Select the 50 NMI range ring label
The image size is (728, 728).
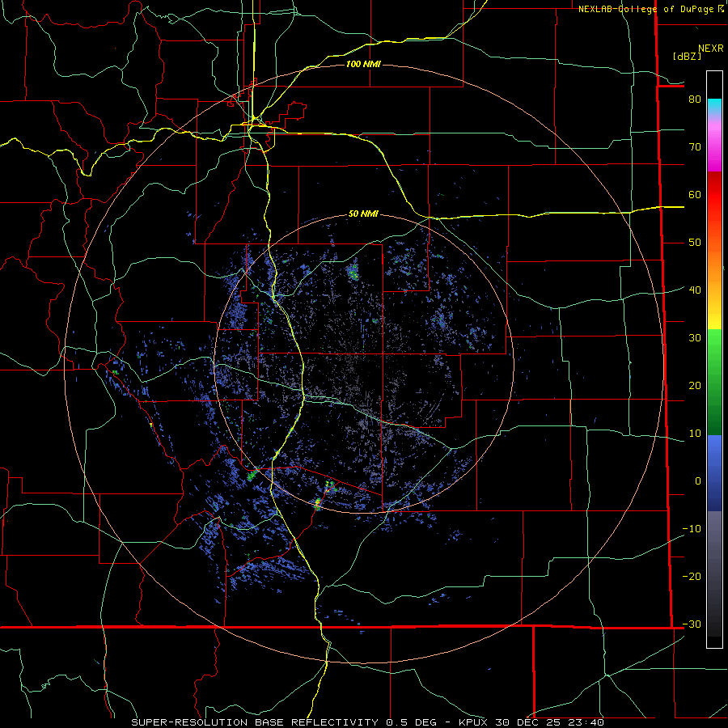(363, 214)
